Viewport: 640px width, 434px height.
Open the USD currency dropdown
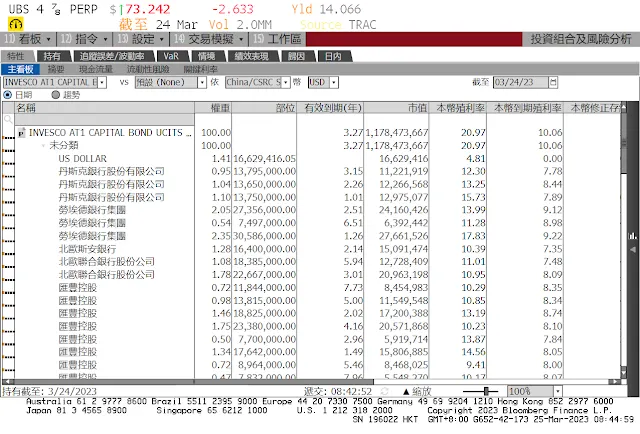point(334,82)
